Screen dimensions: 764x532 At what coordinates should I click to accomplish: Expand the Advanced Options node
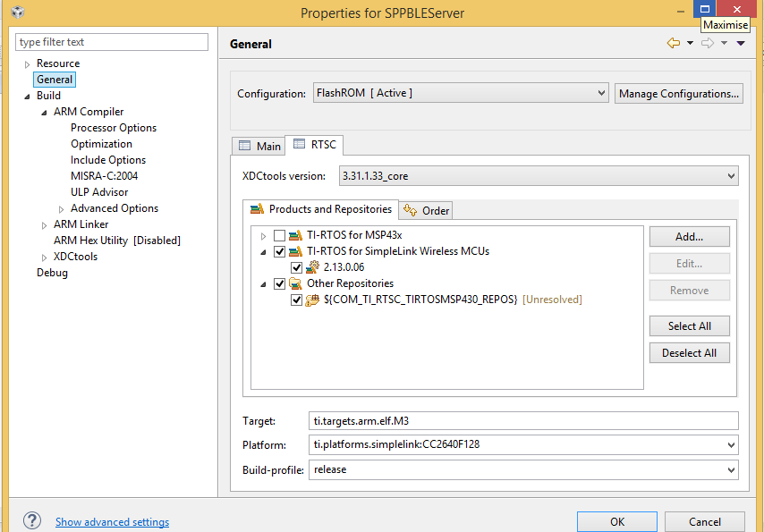(x=62, y=209)
